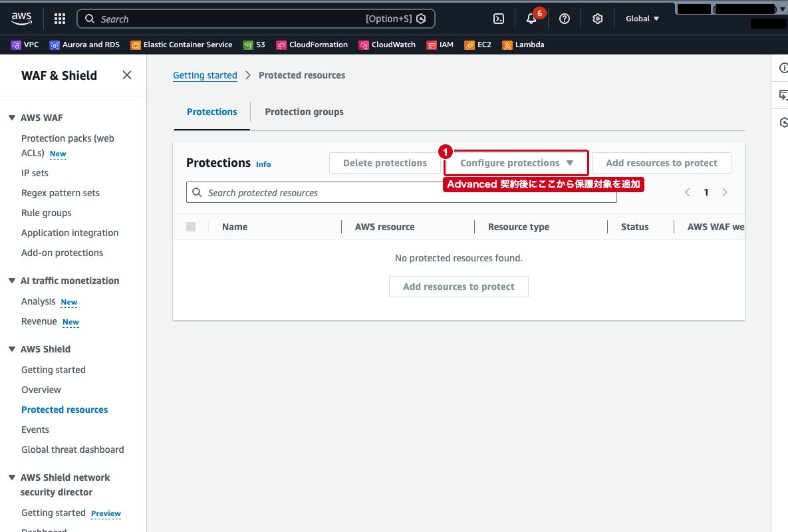Switch to the Protections tab
This screenshot has height=532, width=788.
212,112
